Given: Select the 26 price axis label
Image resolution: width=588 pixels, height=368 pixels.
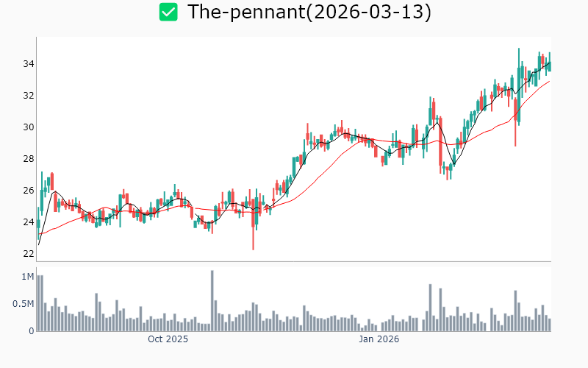Looking at the screenshot, I should 29,191.
